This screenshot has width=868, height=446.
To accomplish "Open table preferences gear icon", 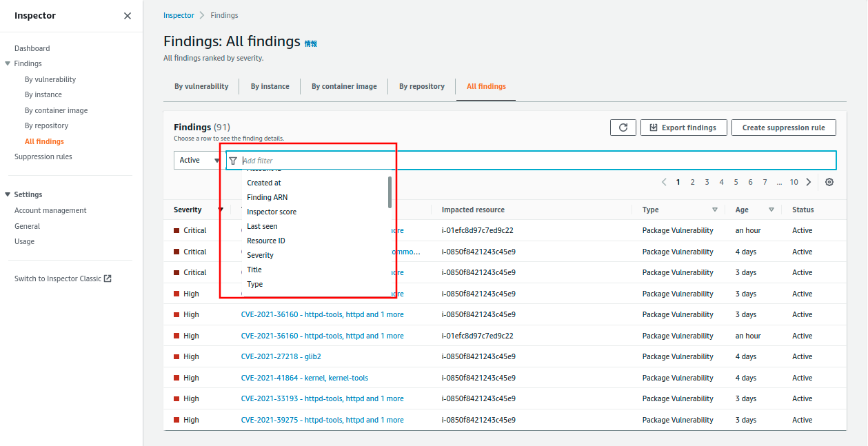I will pos(829,182).
